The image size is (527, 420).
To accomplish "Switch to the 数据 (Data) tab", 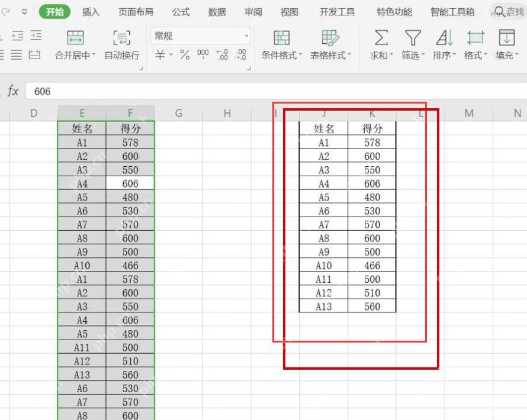I will (x=217, y=12).
